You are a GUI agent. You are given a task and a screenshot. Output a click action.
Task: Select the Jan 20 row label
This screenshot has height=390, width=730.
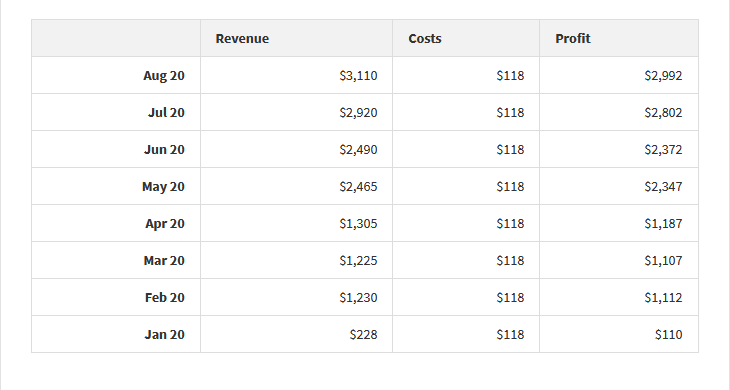coord(165,335)
